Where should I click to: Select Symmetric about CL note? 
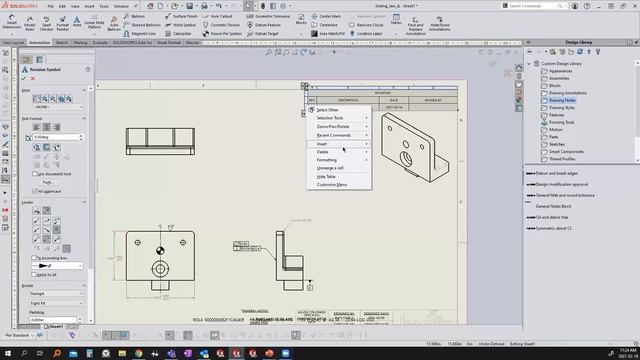[x=553, y=229]
